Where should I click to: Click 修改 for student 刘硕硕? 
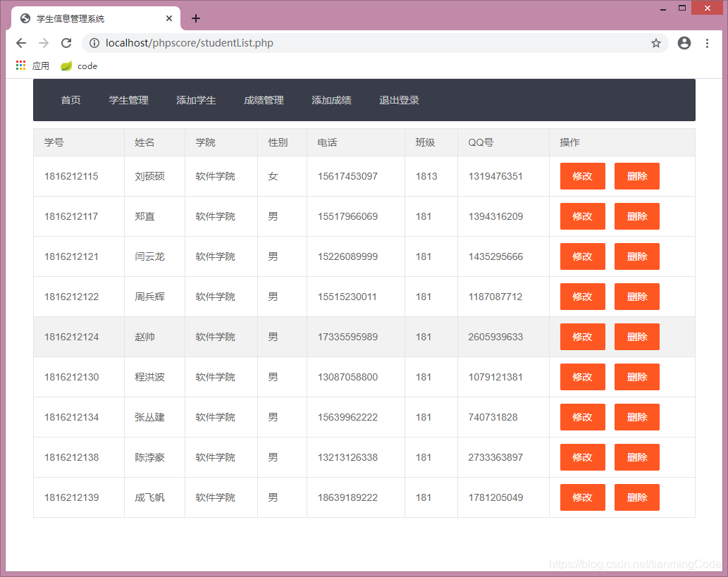[582, 176]
